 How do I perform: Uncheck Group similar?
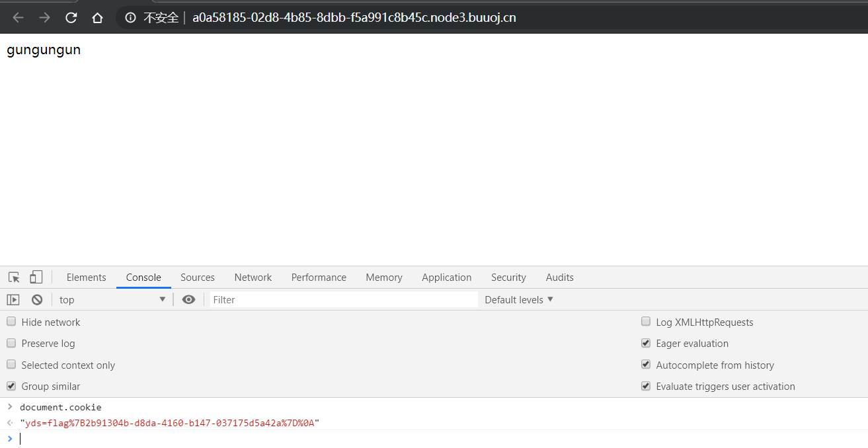(x=11, y=386)
